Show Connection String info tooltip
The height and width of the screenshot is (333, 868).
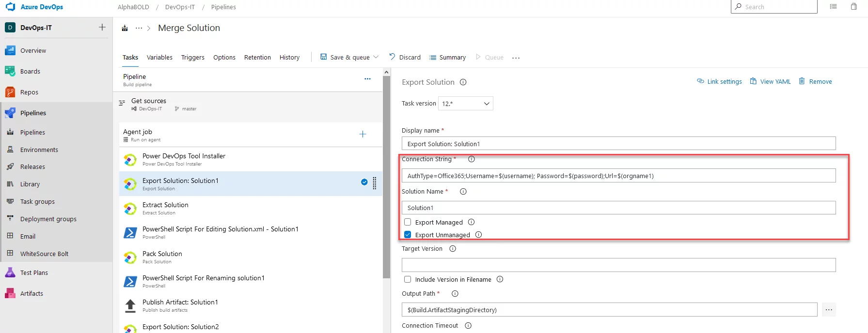(x=472, y=159)
